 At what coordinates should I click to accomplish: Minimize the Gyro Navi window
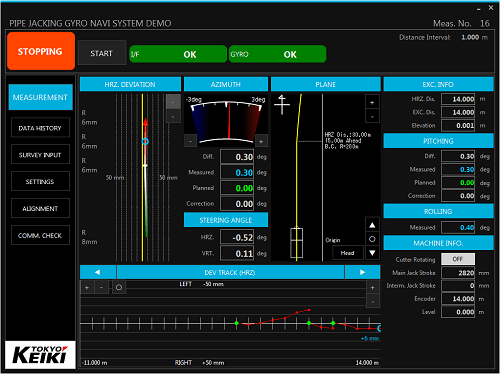point(479,9)
